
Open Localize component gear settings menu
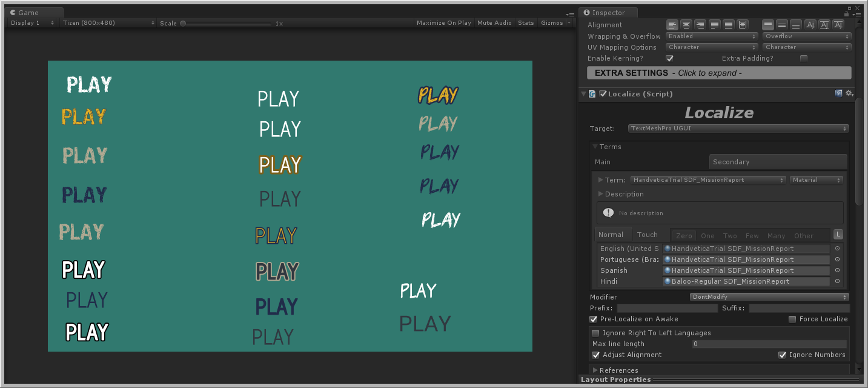pos(849,93)
